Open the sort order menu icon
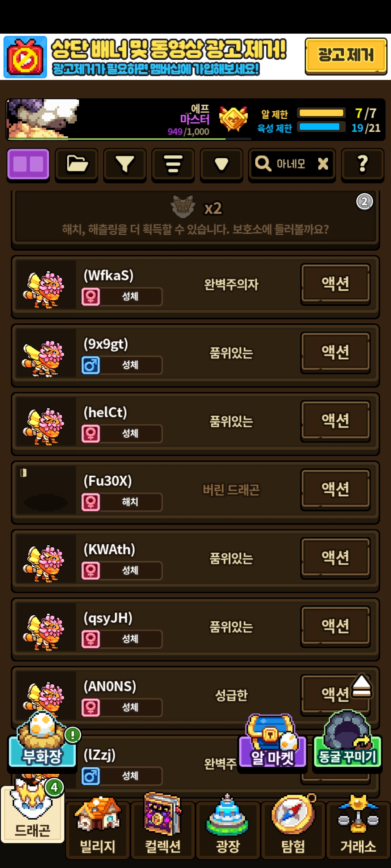This screenshot has width=391, height=868. 173,165
